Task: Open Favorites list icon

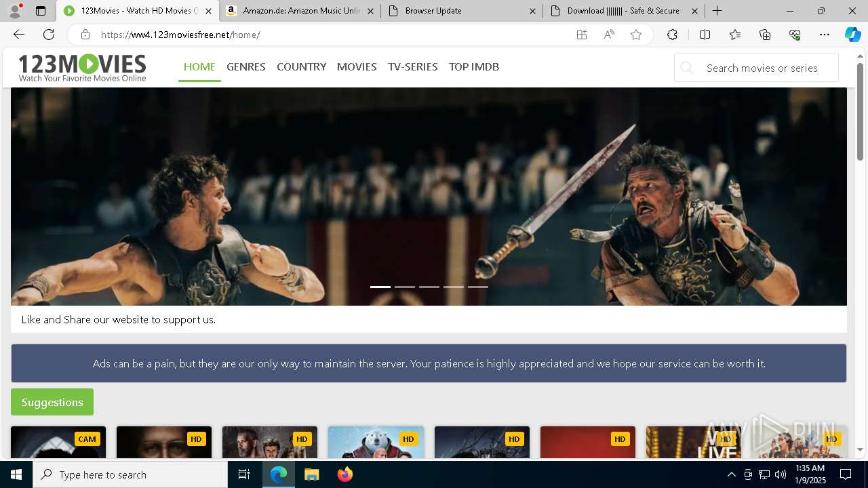Action: coord(735,35)
